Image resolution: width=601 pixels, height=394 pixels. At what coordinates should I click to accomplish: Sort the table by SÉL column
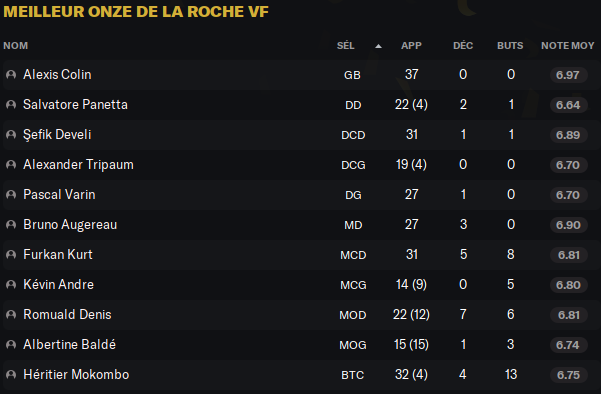point(345,46)
